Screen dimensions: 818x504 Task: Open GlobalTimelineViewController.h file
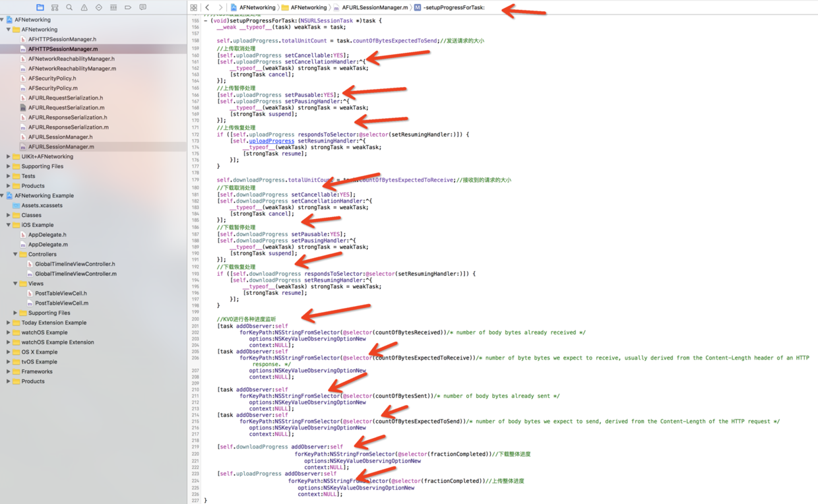coord(93,264)
